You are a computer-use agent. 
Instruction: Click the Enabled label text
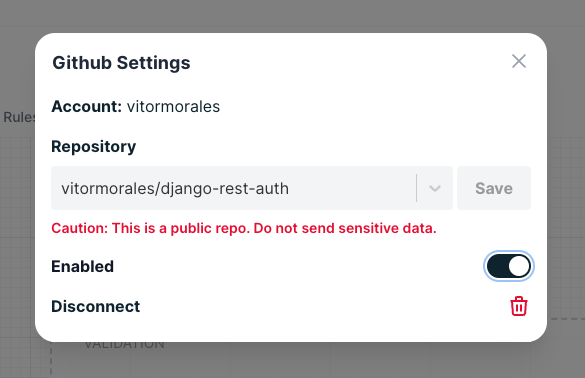pos(82,266)
